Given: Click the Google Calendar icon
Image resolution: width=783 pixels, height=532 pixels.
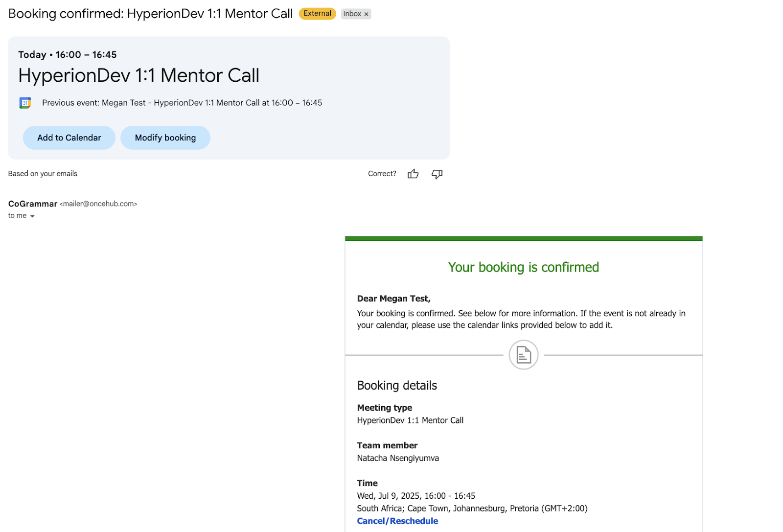Looking at the screenshot, I should tap(25, 103).
